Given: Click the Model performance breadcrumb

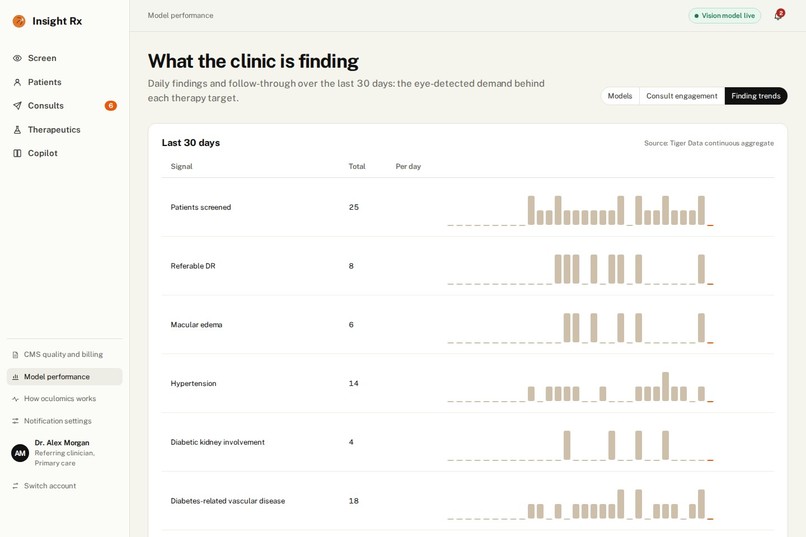Looking at the screenshot, I should click(180, 15).
